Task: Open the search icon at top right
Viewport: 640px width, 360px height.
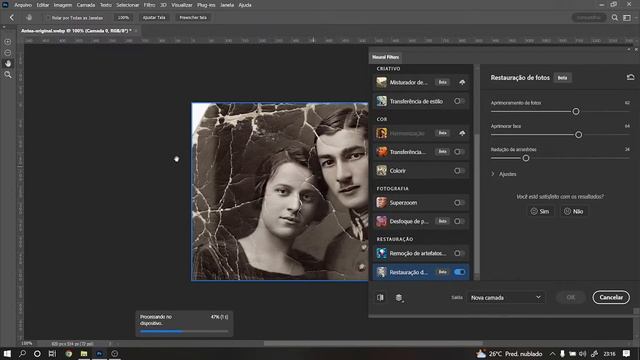Action: 615,18
